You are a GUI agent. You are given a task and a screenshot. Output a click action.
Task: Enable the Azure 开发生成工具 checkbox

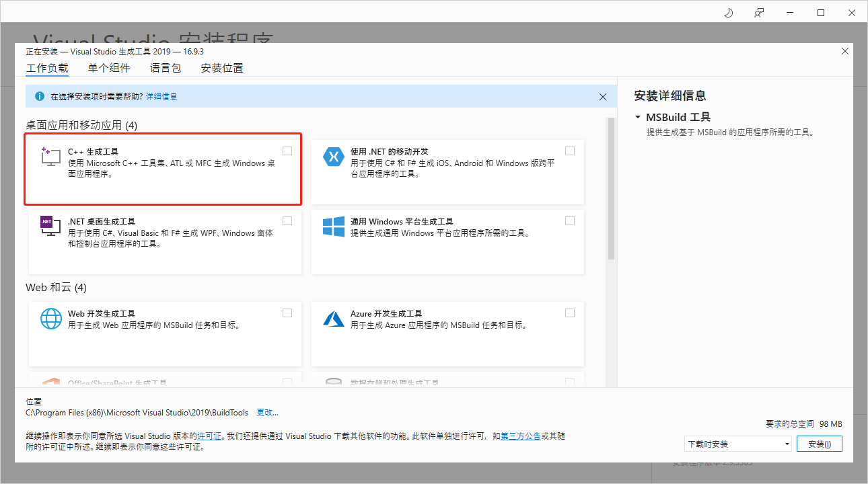570,313
